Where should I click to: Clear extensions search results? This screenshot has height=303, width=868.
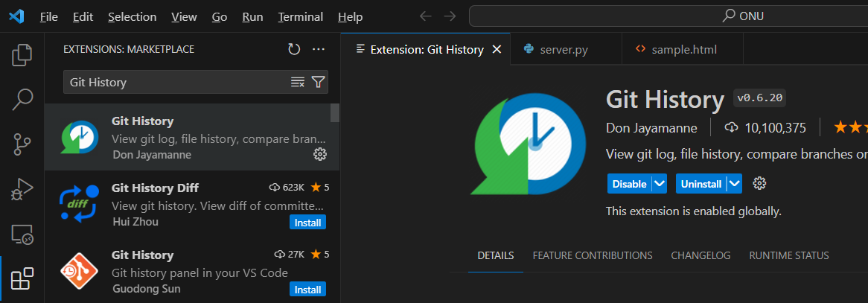[x=298, y=82]
